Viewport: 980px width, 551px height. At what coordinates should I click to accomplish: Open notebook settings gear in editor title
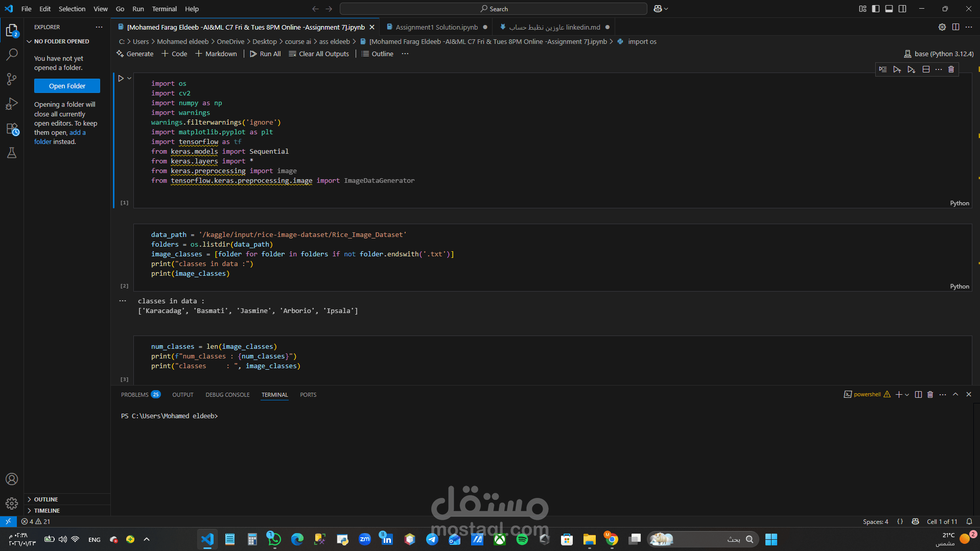click(x=942, y=27)
